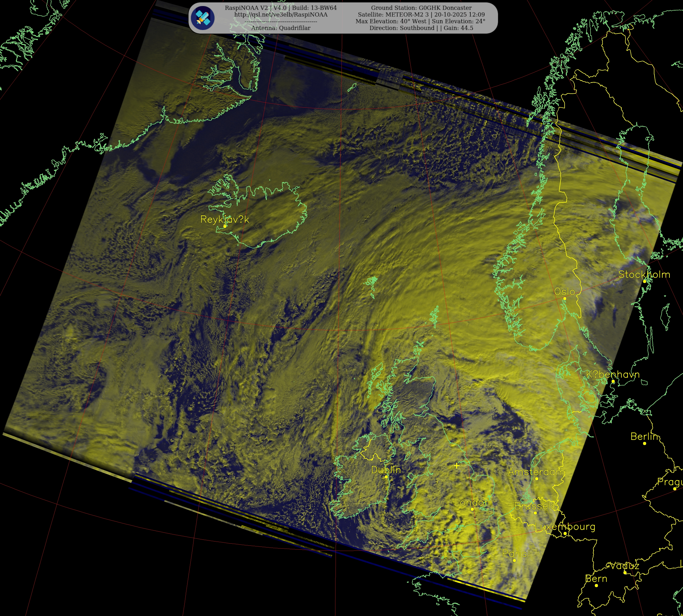Screen dimensions: 683x616
Task: Click the Luxembourg city label
Action: coord(565,527)
